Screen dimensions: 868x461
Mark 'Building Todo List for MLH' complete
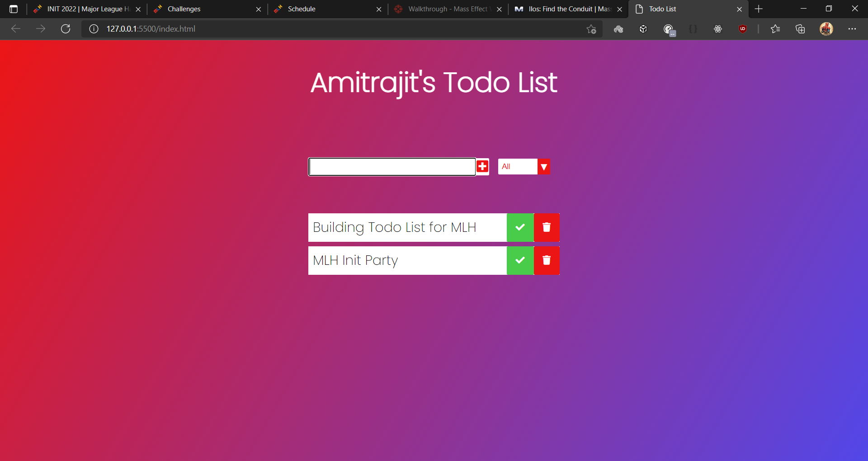tap(520, 227)
